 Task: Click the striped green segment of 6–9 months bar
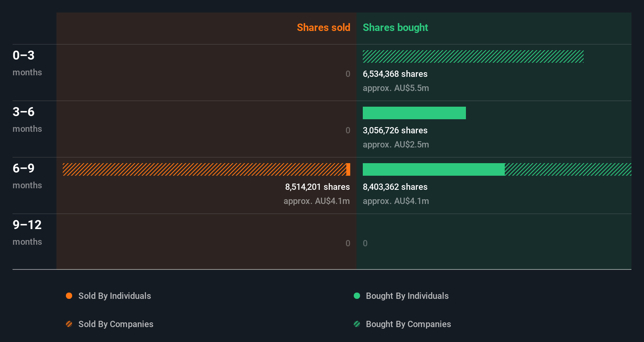pyautogui.click(x=568, y=169)
